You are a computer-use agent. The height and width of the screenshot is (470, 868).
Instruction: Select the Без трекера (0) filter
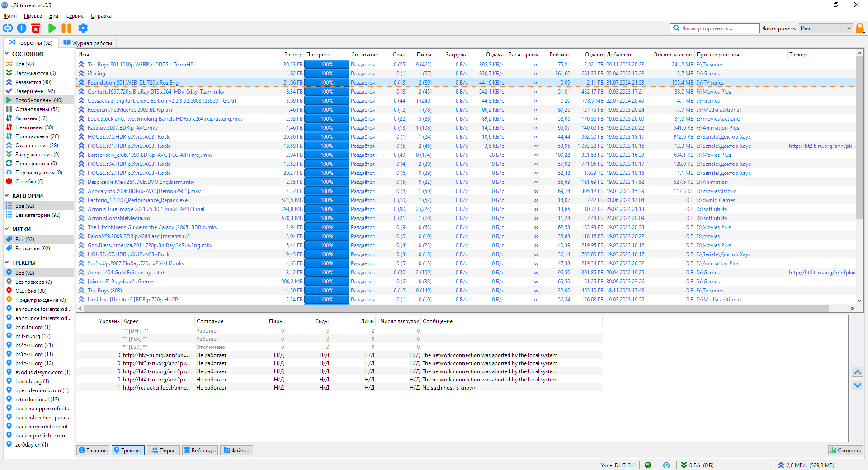click(x=39, y=282)
